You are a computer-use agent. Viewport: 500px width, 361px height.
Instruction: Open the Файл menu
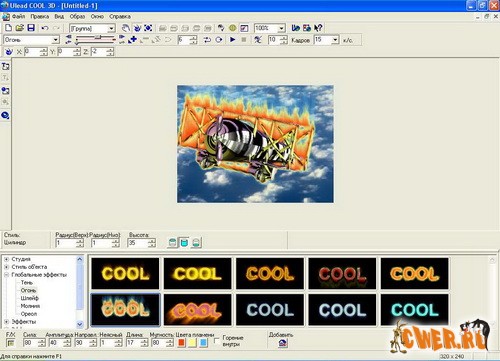18,16
